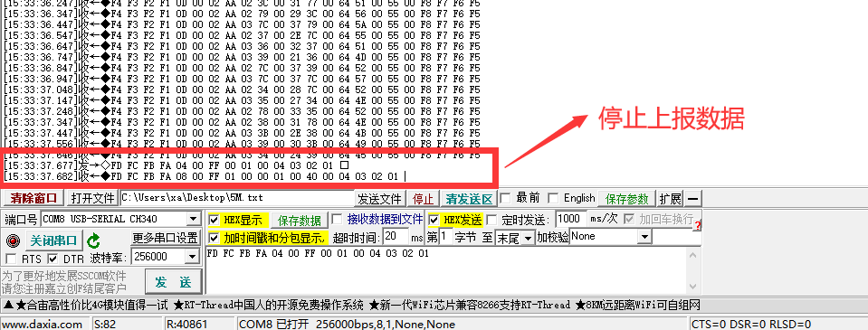Click the log line stamped 15:33:36.947
Image resolution: width=868 pixels, height=330 pixels.
(242, 79)
